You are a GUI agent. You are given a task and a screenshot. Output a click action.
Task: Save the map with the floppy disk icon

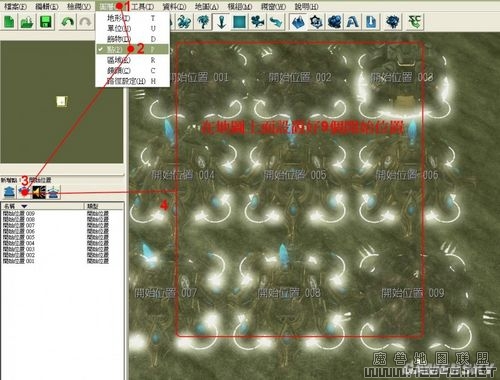45,22
